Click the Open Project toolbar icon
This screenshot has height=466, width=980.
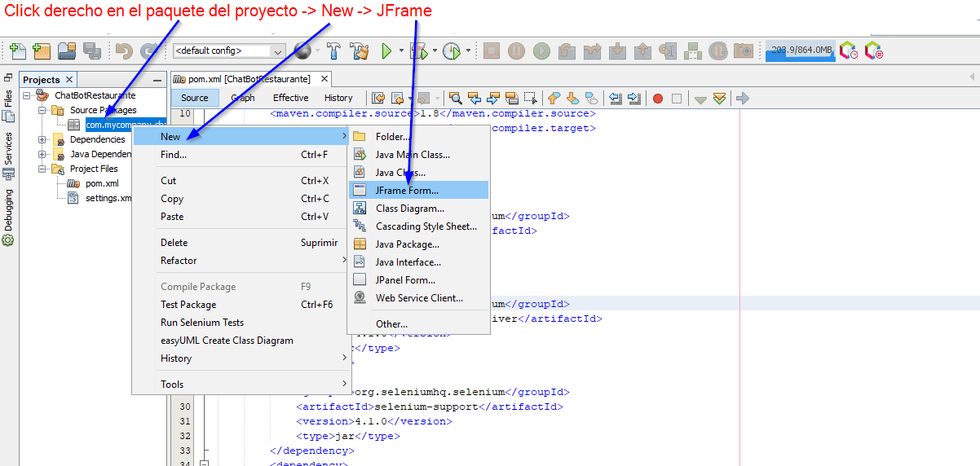pos(67,51)
